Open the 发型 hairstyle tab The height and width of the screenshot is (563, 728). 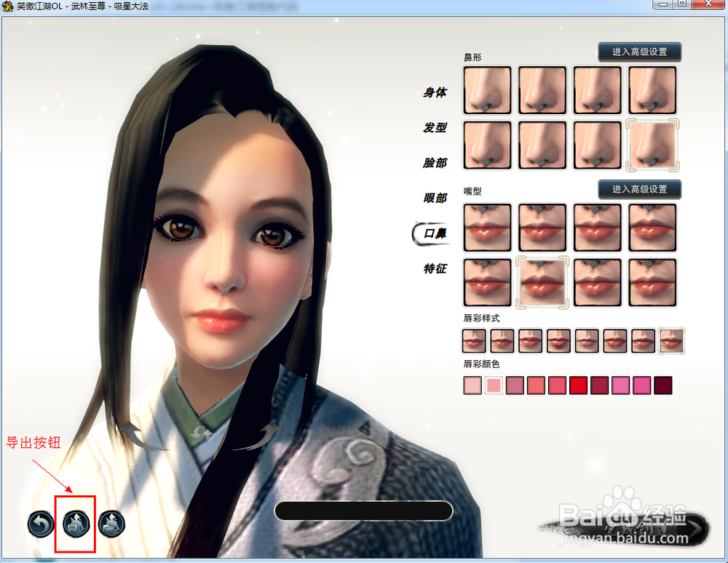coord(435,127)
